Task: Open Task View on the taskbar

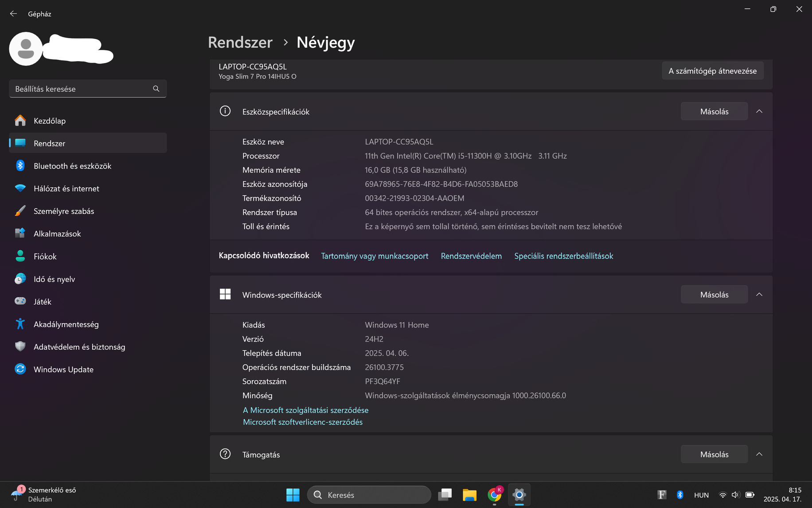Action: click(445, 495)
